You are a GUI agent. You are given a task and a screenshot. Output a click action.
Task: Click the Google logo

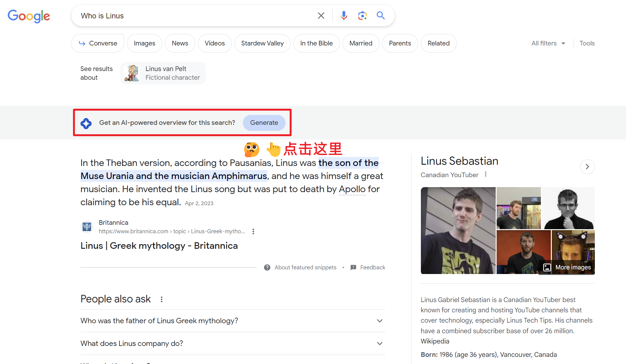click(29, 16)
